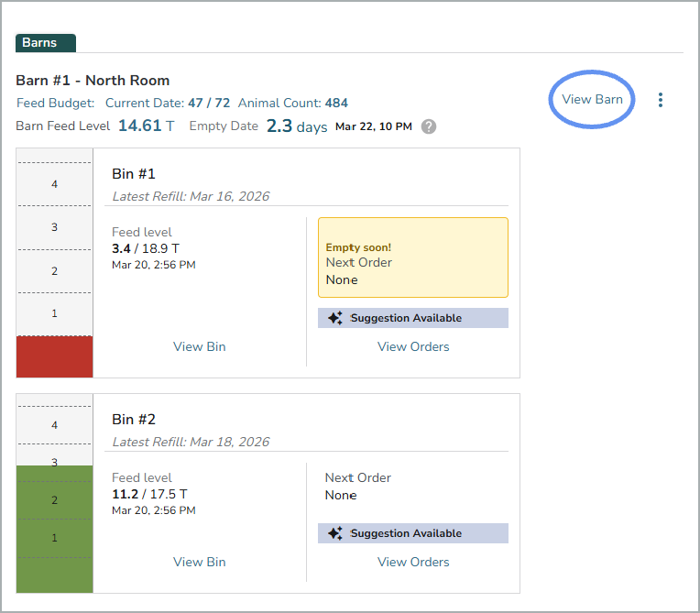This screenshot has height=613, width=700.
Task: Open View Orders for Bin #1
Action: click(x=413, y=346)
